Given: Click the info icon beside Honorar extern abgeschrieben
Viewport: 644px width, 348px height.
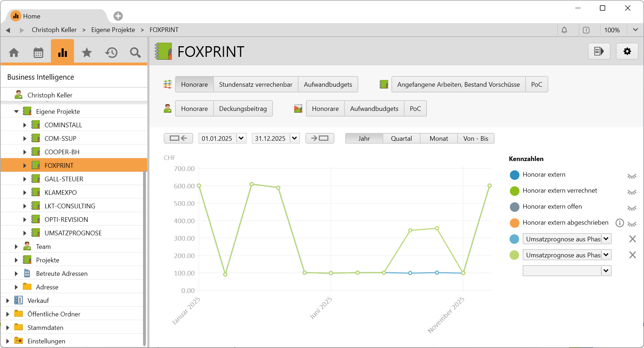Looking at the screenshot, I should click(x=620, y=223).
